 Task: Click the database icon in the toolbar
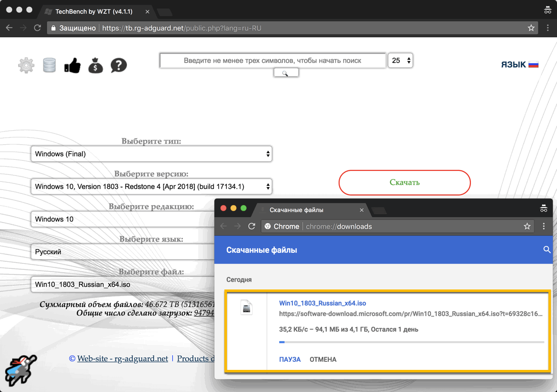(x=49, y=65)
